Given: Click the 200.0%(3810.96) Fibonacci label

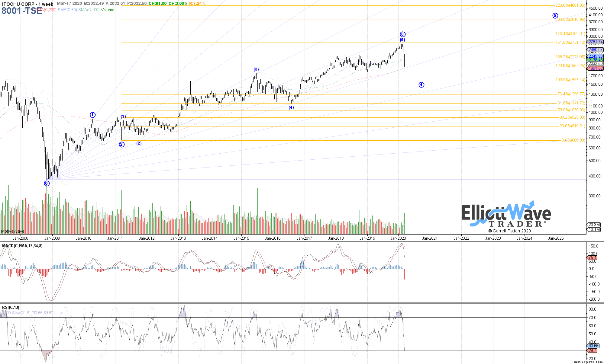Looking at the screenshot, I should tap(570, 20).
